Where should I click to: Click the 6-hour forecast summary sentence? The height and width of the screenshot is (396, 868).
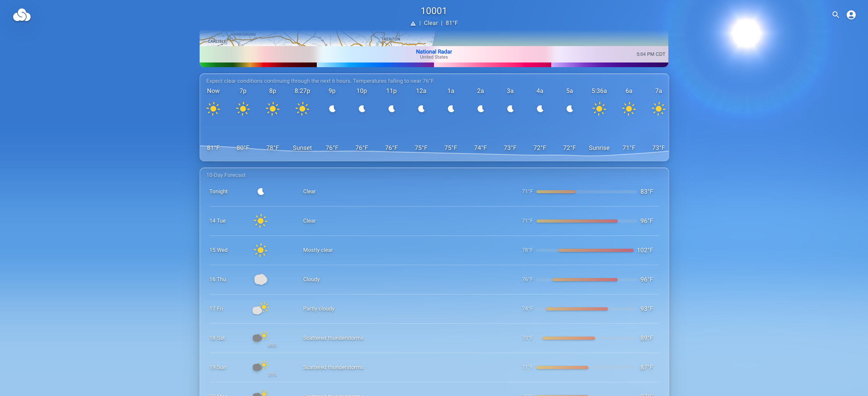pyautogui.click(x=320, y=81)
